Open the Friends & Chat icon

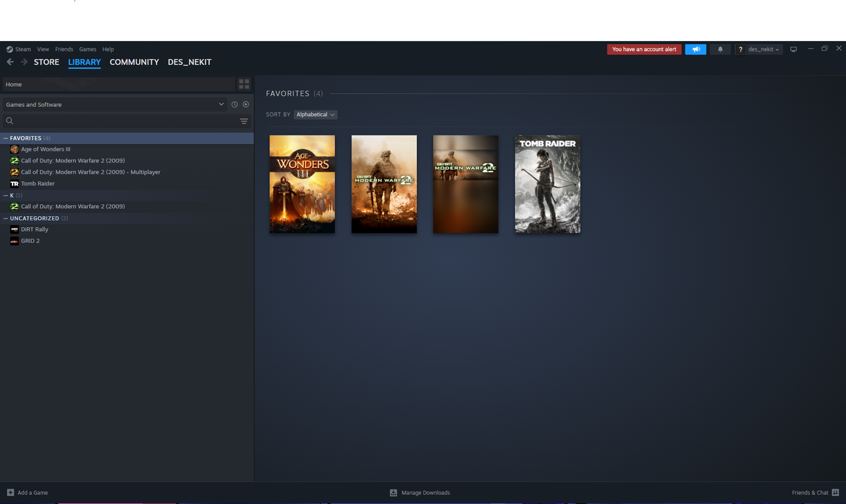click(x=835, y=493)
